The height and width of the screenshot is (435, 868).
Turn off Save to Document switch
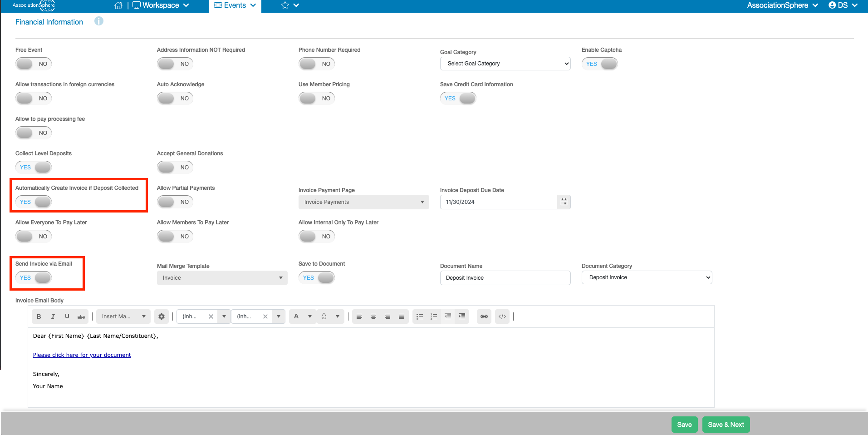point(317,278)
